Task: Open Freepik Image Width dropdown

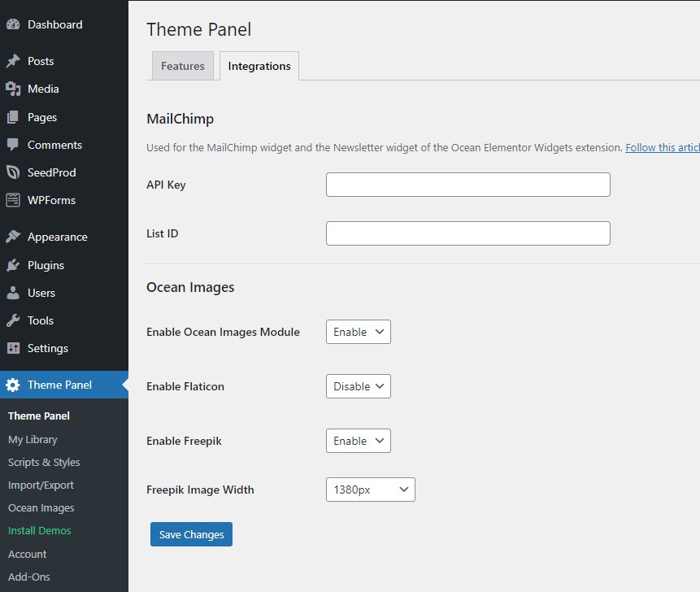Action: tap(371, 490)
